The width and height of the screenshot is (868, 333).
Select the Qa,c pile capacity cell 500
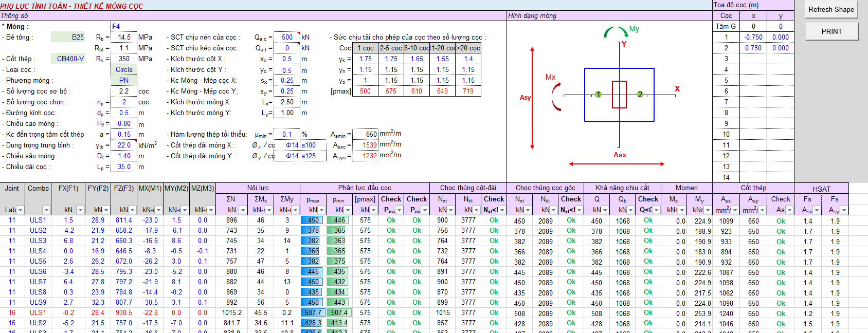(287, 37)
